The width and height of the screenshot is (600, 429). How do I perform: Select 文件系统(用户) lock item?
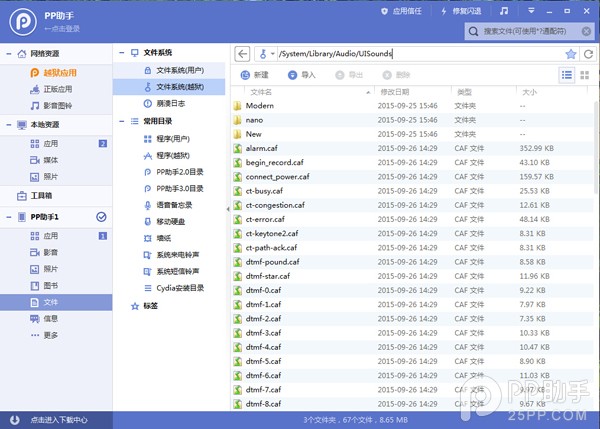click(x=169, y=70)
